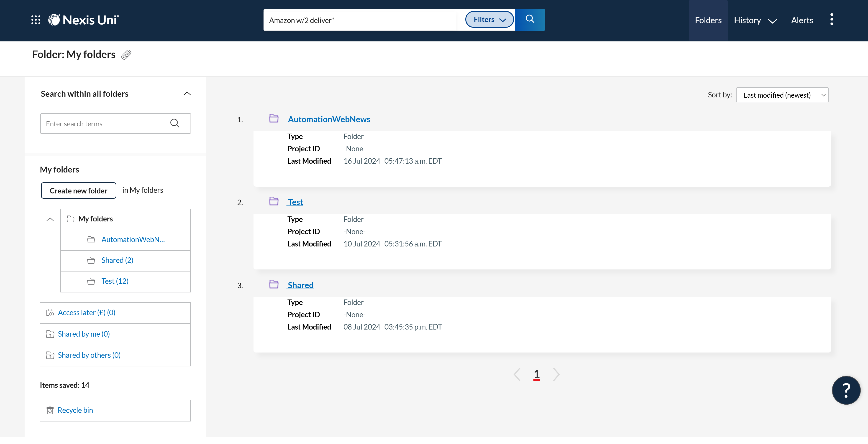Click the Access later clock icon
Viewport: 868px width, 444px height.
pyautogui.click(x=50, y=312)
